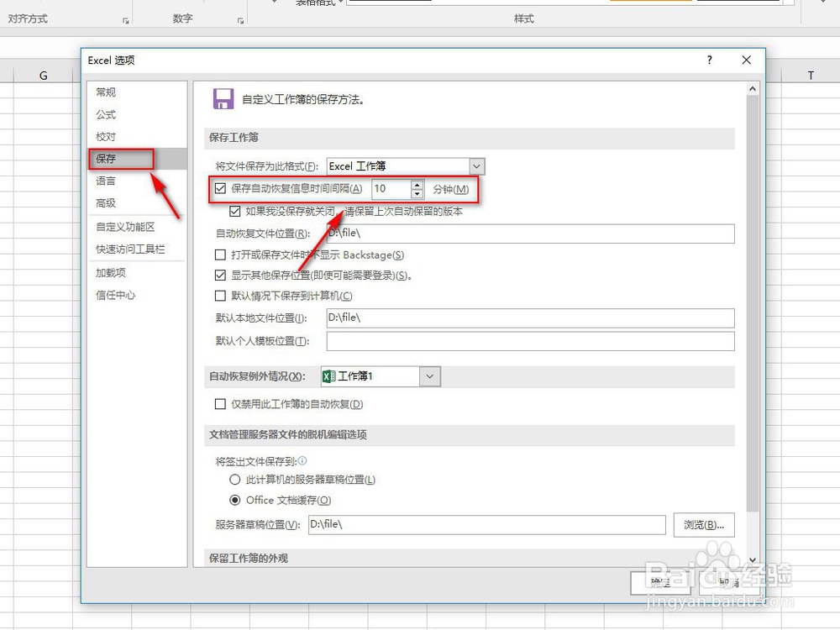Image resolution: width=840 pixels, height=630 pixels.
Task: Click the options pane vertical scrollbar thumb
Action: pyautogui.click(x=753, y=303)
